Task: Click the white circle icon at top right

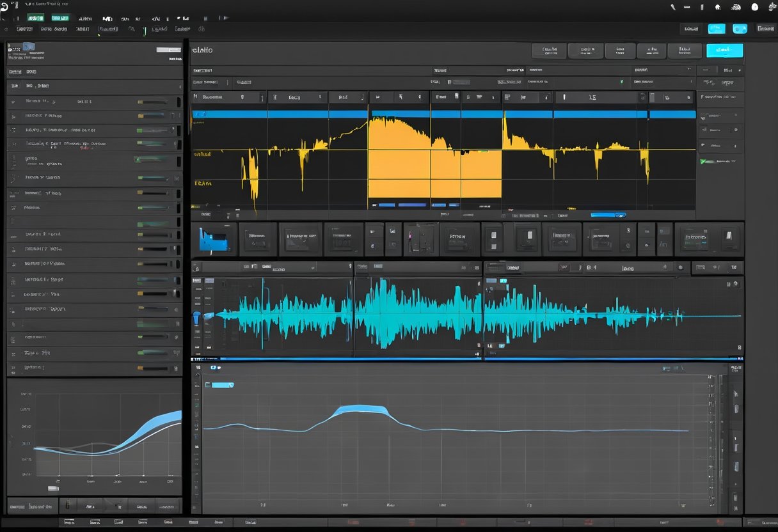Action: (x=754, y=7)
